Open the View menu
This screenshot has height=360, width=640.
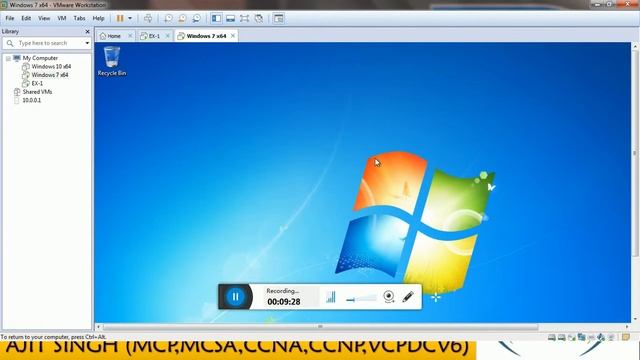coord(44,18)
